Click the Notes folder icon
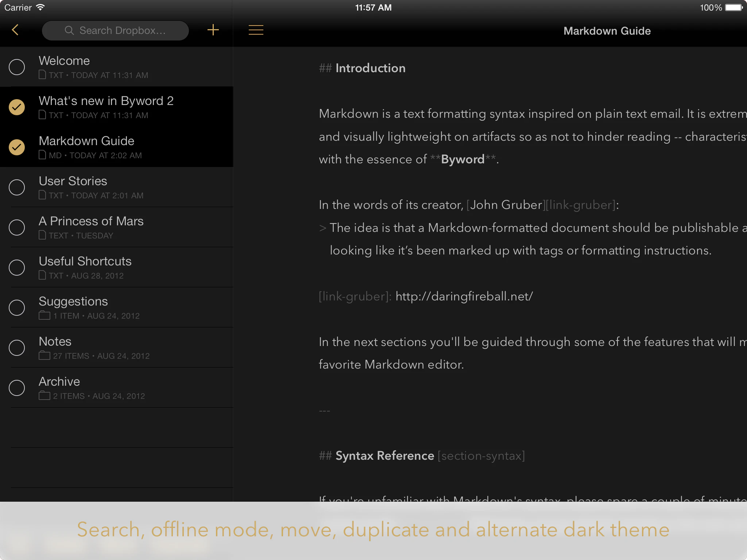Image resolution: width=747 pixels, height=560 pixels. pos(44,355)
